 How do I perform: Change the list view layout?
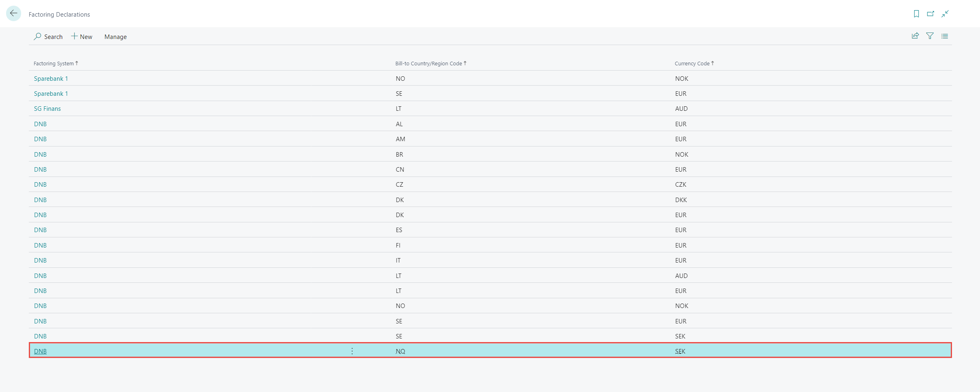click(x=945, y=36)
